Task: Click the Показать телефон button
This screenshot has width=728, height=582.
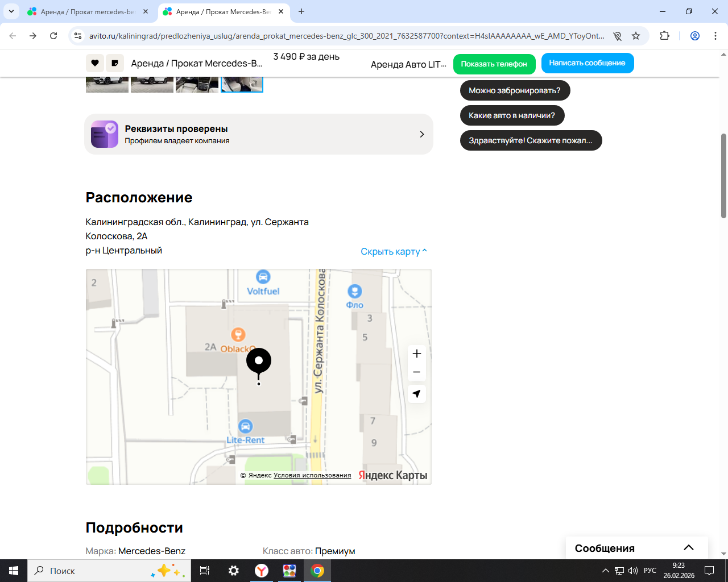Action: pos(494,64)
